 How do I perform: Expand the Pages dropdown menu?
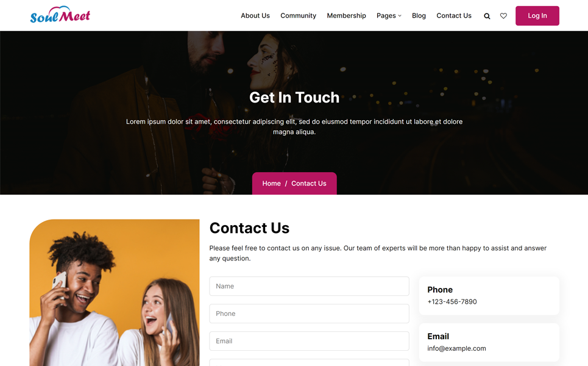pos(389,16)
